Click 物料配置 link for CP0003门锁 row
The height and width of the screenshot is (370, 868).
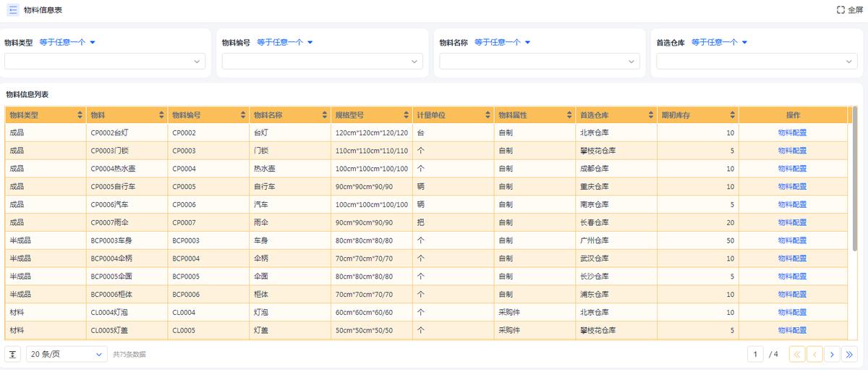(x=792, y=151)
